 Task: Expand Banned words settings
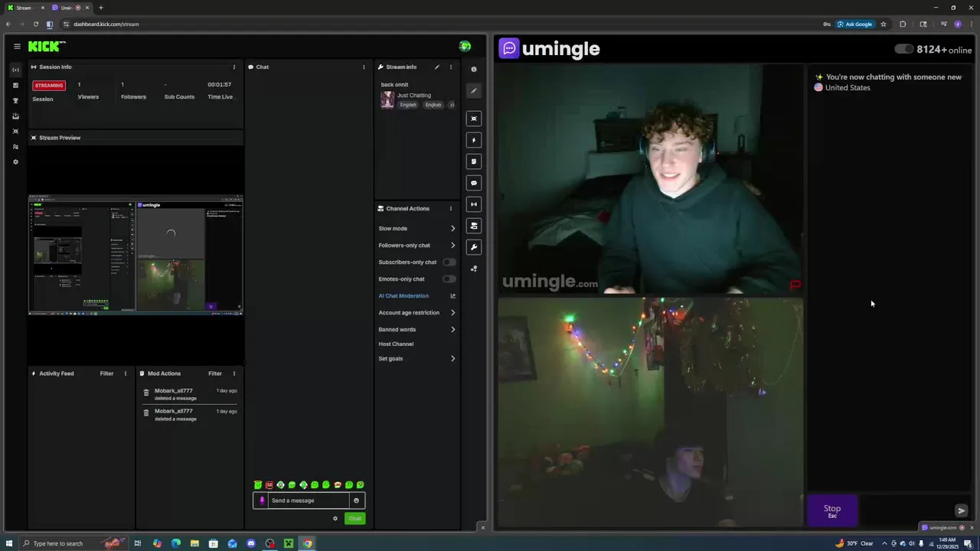click(452, 329)
